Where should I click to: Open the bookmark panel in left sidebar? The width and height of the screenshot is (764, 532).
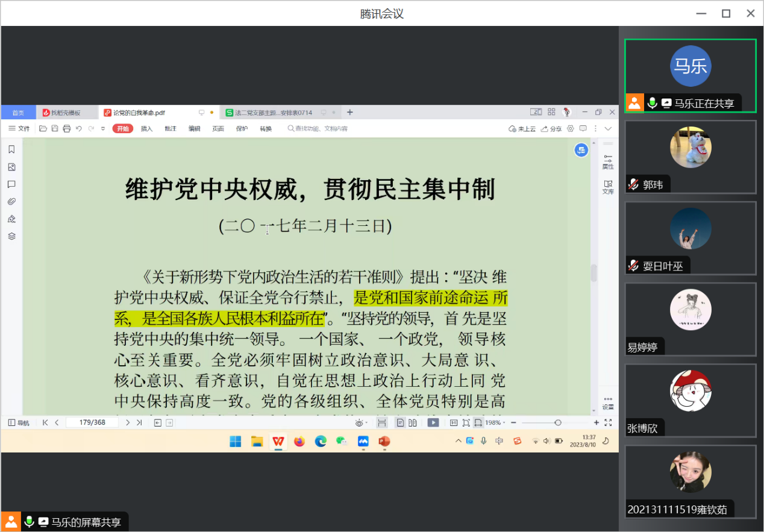11,149
